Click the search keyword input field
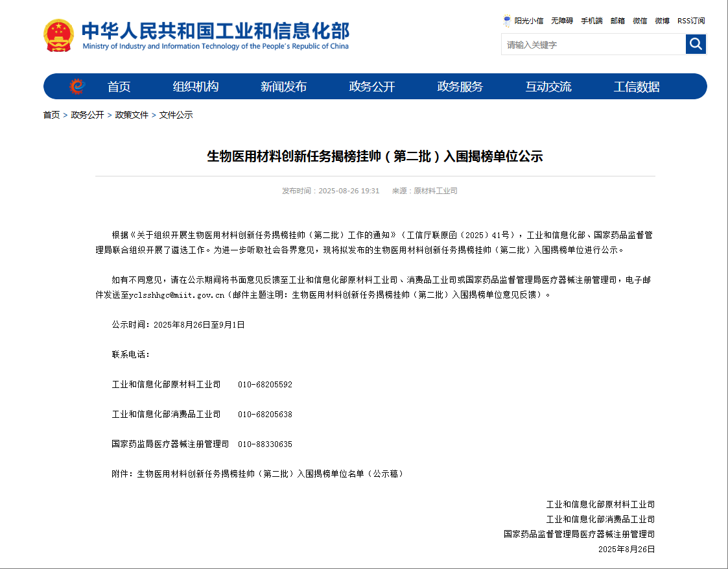 [593, 45]
